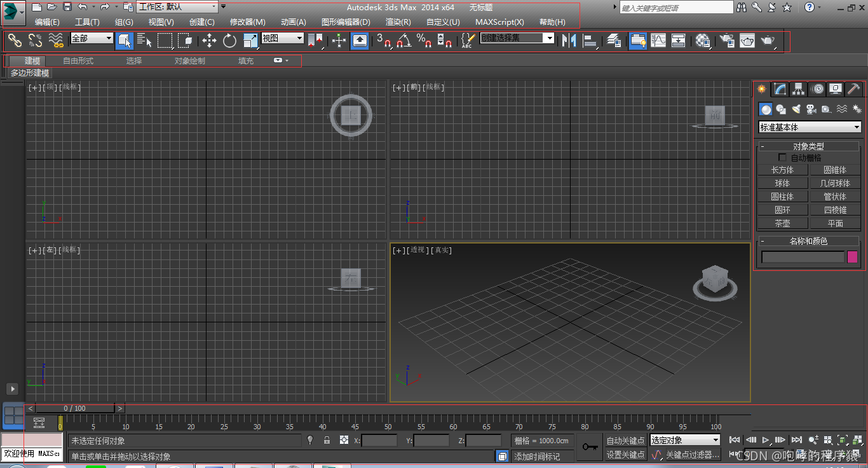Screen dimensions: 868x468
Task: Select the Helpers tape-measure category icon
Action: tap(826, 109)
